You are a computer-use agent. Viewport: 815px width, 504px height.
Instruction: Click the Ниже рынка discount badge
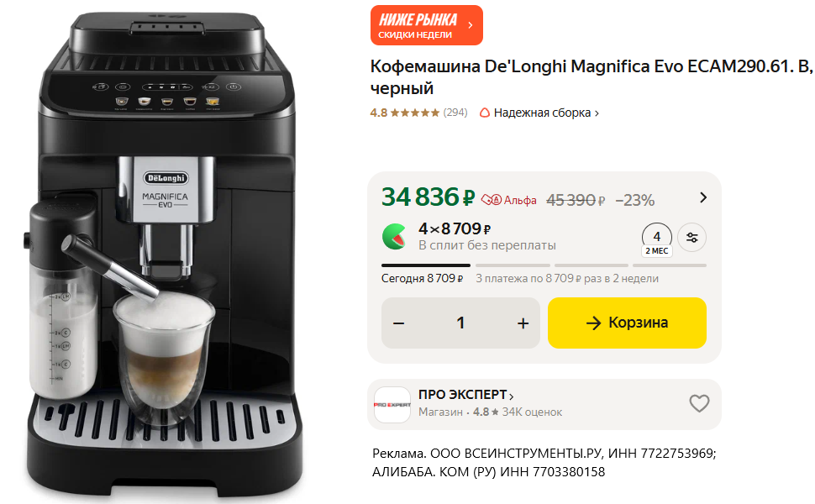(427, 25)
